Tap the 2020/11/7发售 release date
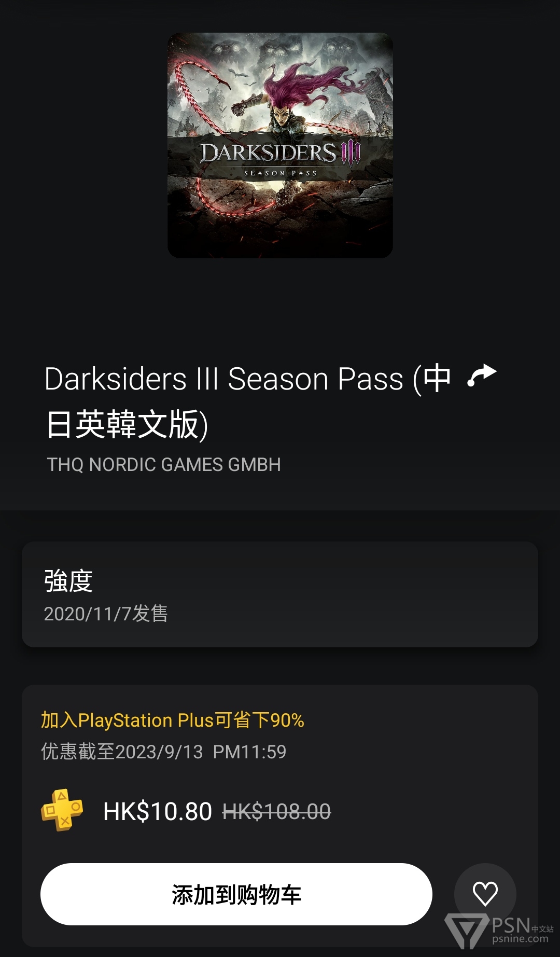Image resolution: width=560 pixels, height=957 pixels. (106, 614)
